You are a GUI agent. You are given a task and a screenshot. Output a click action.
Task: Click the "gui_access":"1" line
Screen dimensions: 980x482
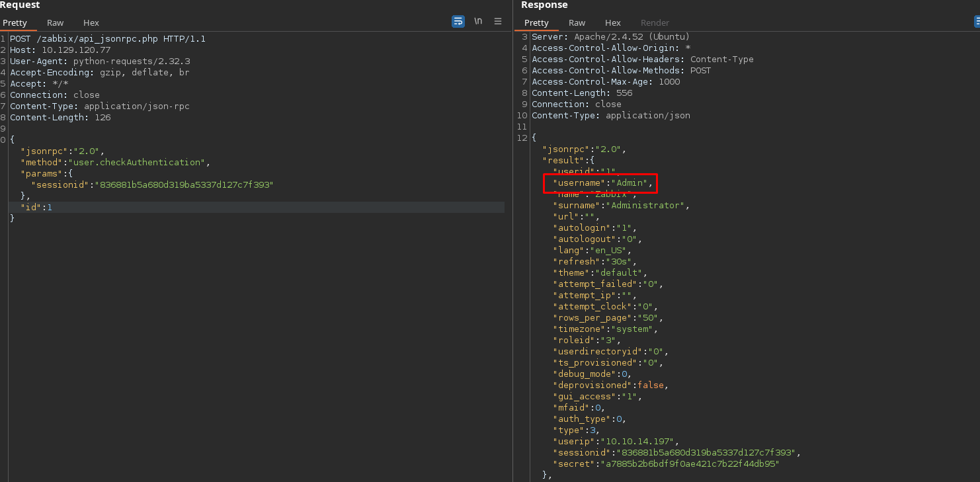coord(598,397)
